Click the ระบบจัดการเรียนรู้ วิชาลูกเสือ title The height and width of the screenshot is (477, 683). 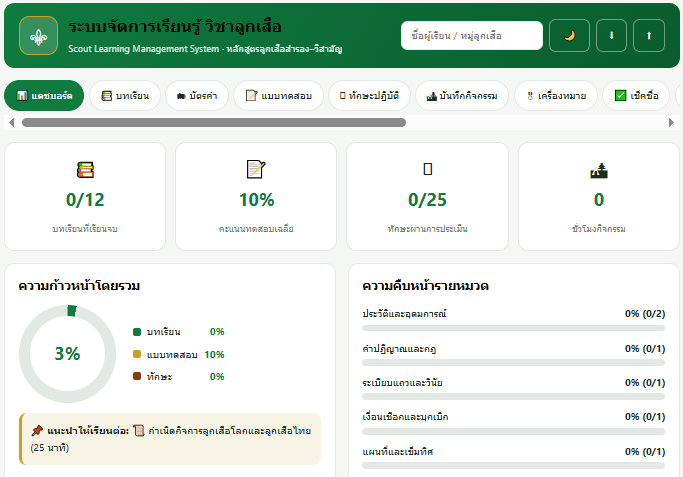coord(175,27)
